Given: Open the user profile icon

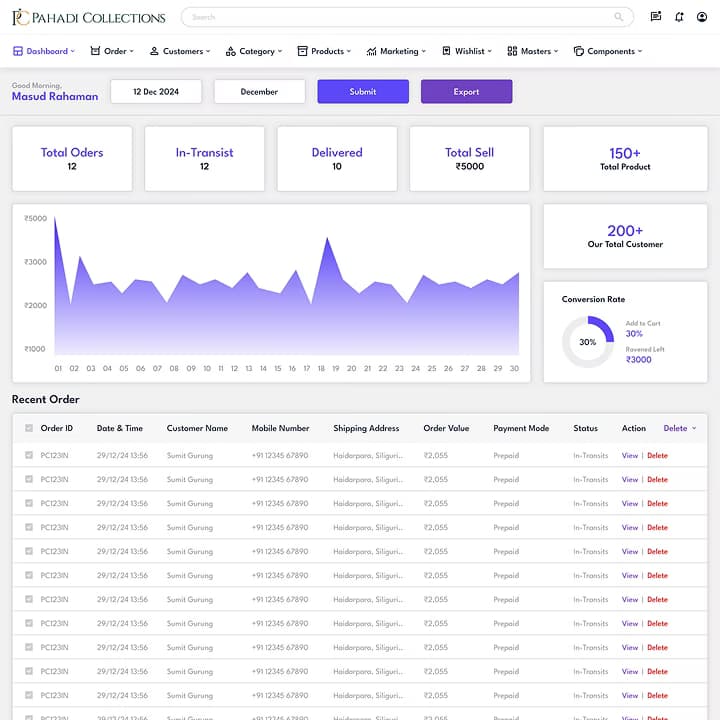Looking at the screenshot, I should click(x=703, y=17).
